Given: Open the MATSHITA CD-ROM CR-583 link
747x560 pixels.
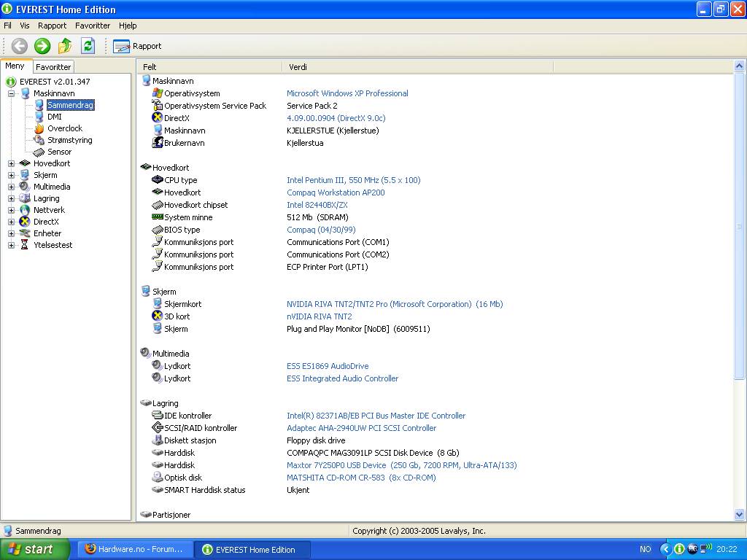Looking at the screenshot, I should tap(361, 477).
